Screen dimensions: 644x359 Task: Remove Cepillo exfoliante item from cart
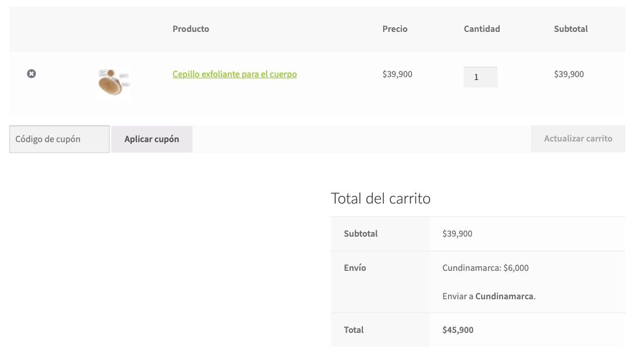pos(31,74)
